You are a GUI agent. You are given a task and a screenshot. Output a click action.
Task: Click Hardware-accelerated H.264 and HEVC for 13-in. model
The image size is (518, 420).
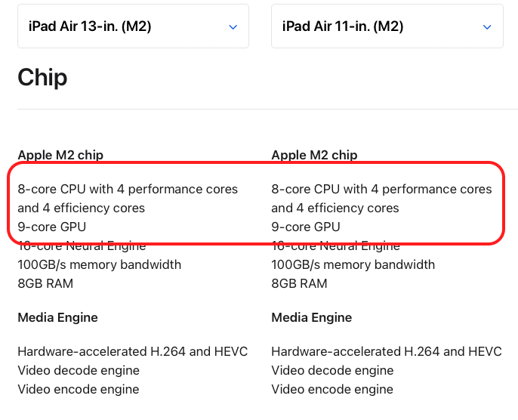click(132, 351)
